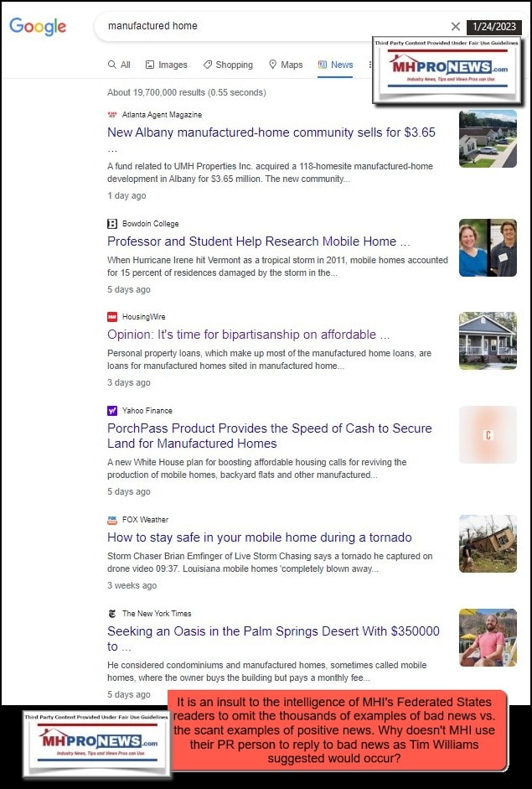
Task: Open the more options dots menu
Action: click(370, 65)
